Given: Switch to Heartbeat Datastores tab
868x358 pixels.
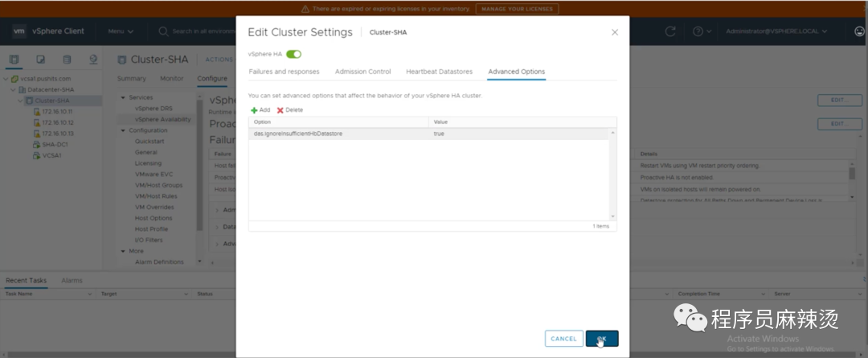Looking at the screenshot, I should (439, 72).
